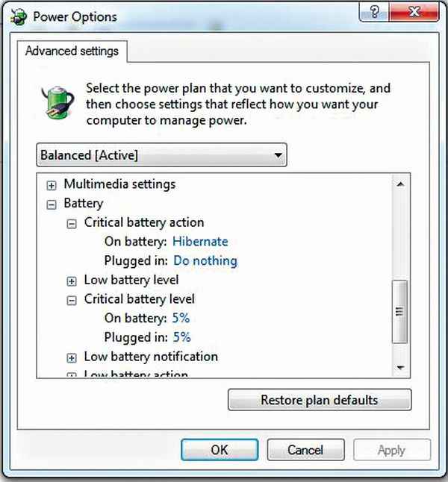Select the Advanced settings tab
The image size is (448, 482).
[x=72, y=51]
